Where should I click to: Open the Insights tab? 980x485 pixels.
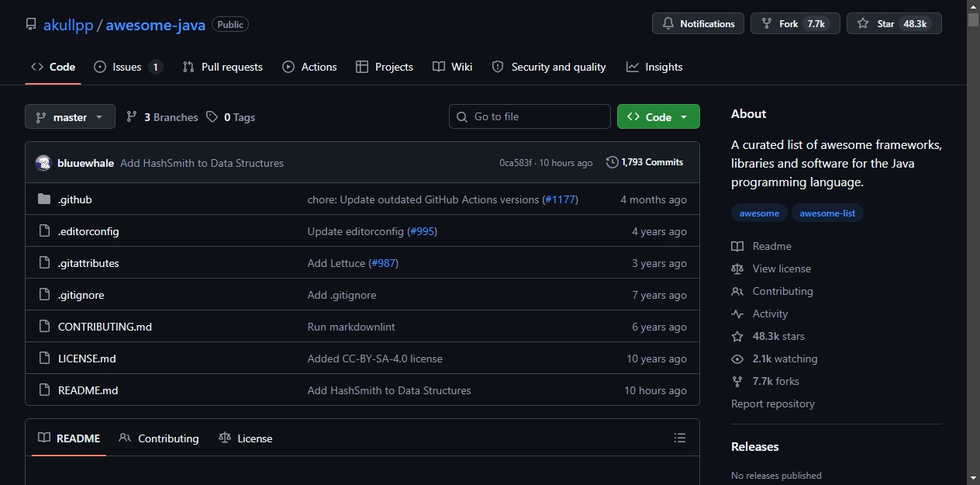point(654,67)
